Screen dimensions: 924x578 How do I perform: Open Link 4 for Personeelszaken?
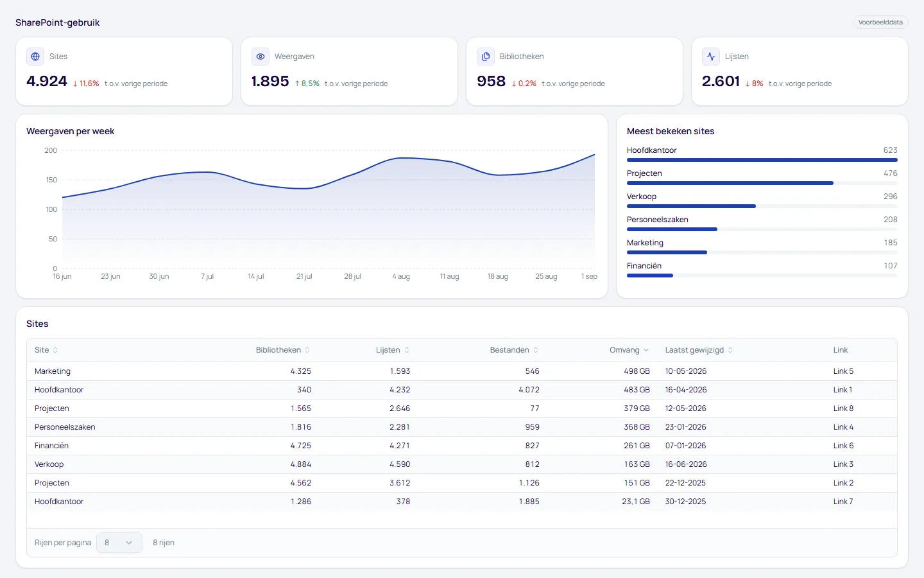click(843, 427)
